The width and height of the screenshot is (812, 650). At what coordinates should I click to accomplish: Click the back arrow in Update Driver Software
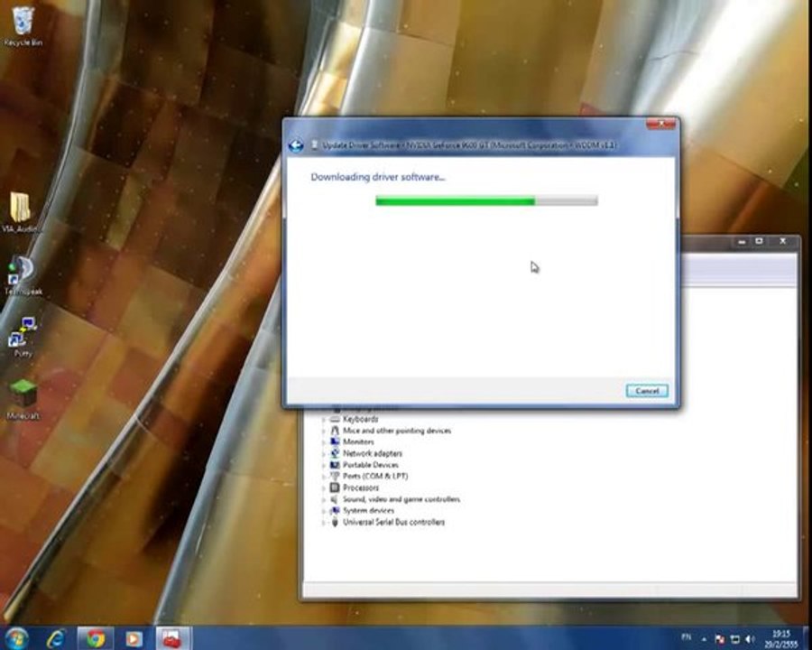296,145
